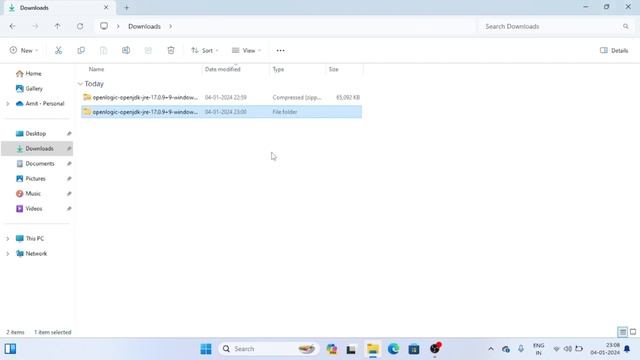
Task: Open the View dropdown
Action: (x=247, y=50)
